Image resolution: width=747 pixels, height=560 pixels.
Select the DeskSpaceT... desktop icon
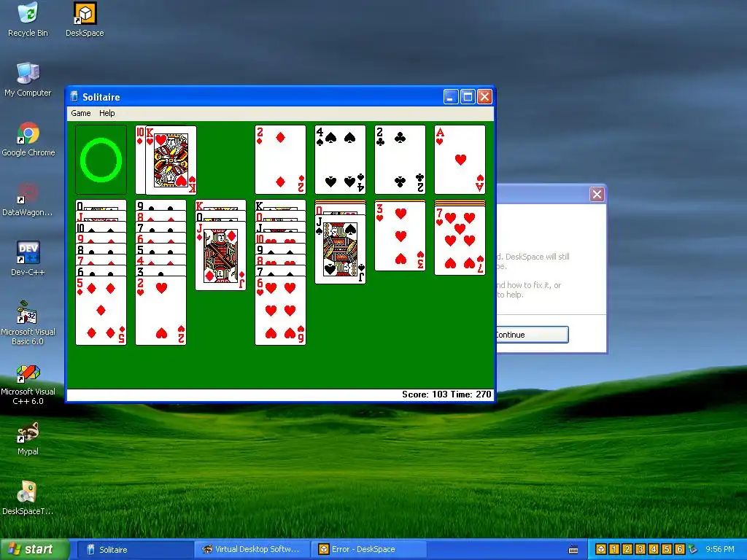27,498
